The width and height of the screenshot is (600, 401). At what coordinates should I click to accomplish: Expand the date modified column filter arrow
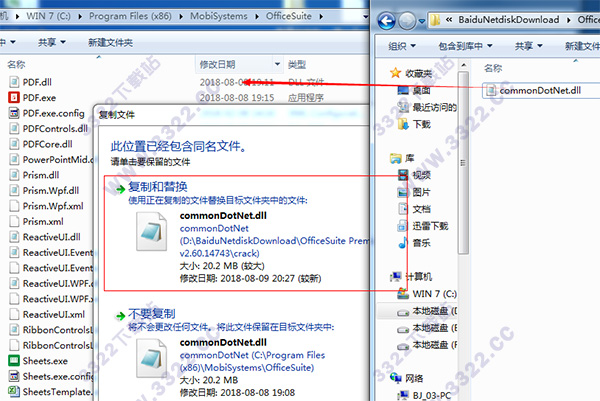(277, 64)
